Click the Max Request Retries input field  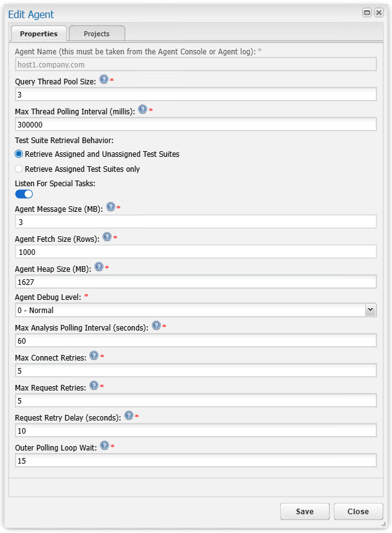(195, 401)
